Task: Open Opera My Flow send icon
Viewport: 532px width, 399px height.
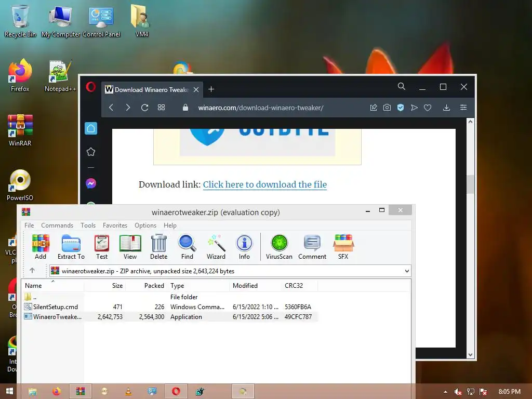Action: pyautogui.click(x=414, y=108)
